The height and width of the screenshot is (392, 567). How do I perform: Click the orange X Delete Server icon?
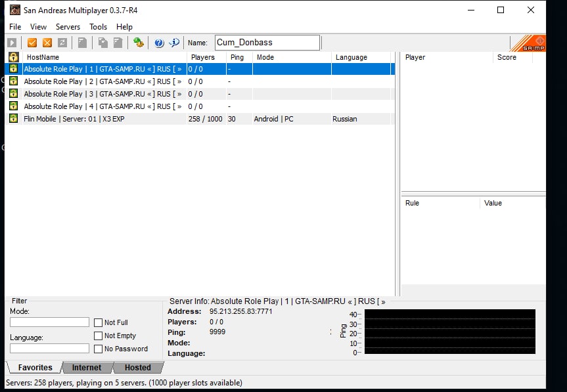(47, 43)
